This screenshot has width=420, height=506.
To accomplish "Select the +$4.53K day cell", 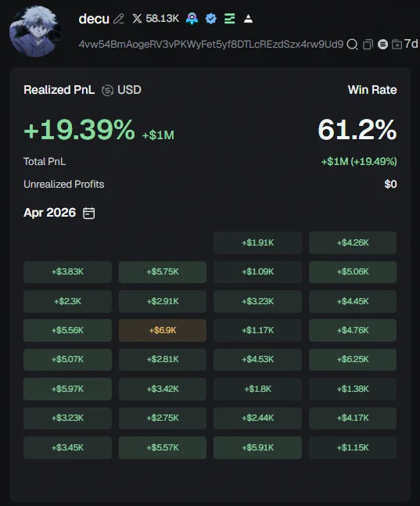I will click(x=257, y=360).
